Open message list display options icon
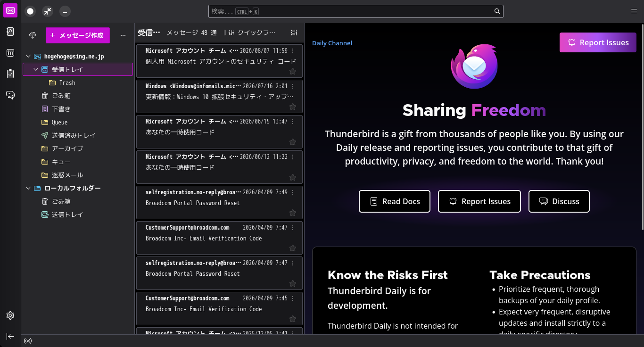Screen dimensions: 644x347 [x=294, y=33]
